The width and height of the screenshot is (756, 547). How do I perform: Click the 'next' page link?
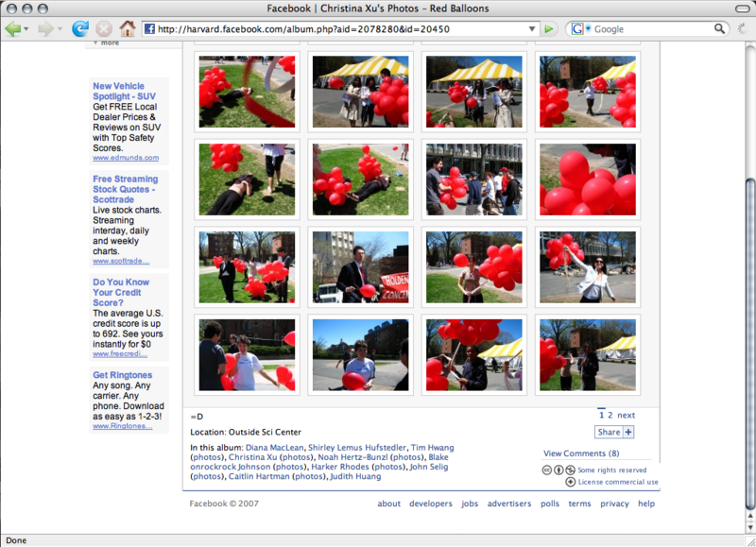626,415
